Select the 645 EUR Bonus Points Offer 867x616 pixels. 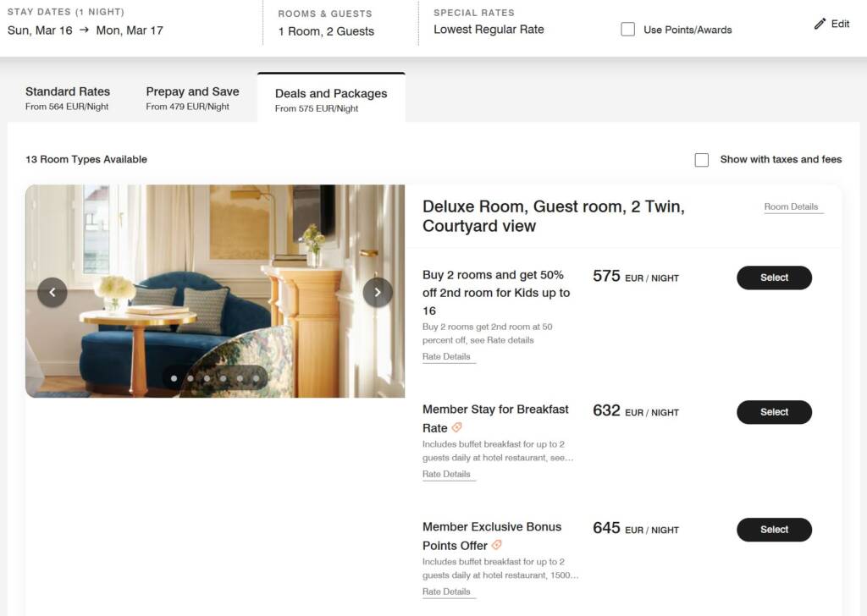(x=774, y=530)
